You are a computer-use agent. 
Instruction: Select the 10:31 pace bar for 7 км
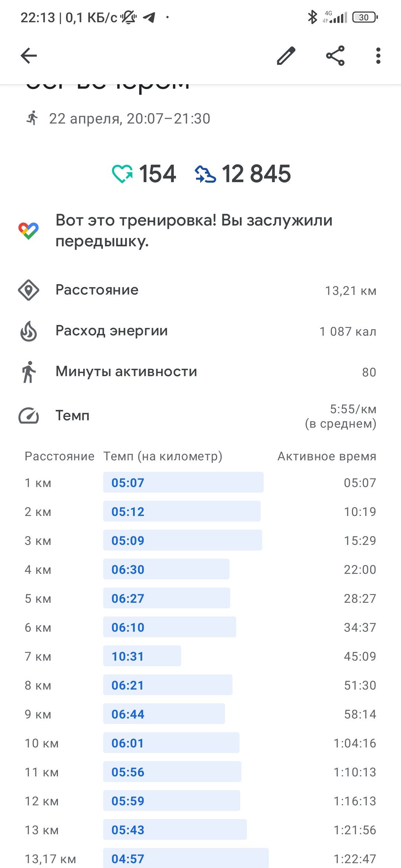coord(142,656)
